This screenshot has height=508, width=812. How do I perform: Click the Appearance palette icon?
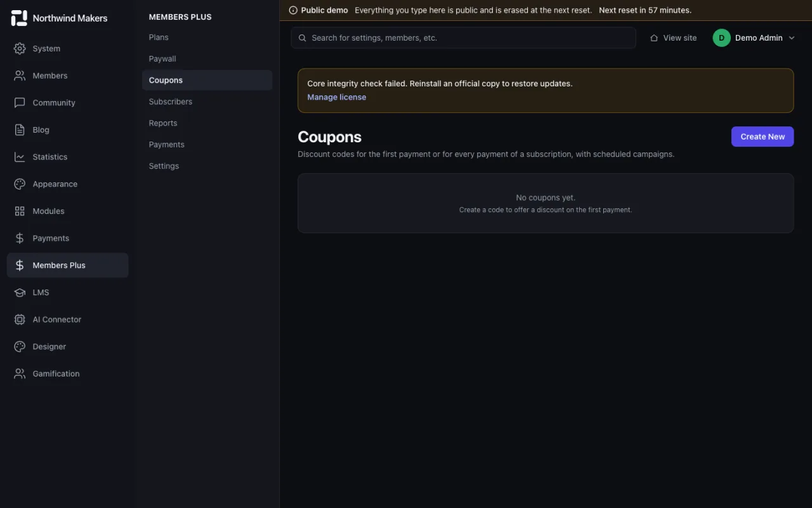20,184
